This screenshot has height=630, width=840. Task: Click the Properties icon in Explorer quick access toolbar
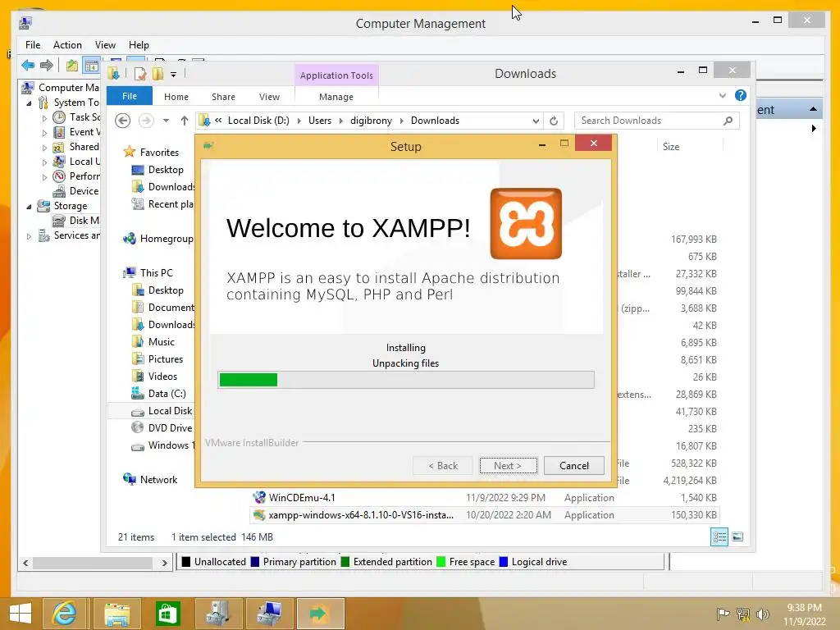pyautogui.click(x=139, y=73)
